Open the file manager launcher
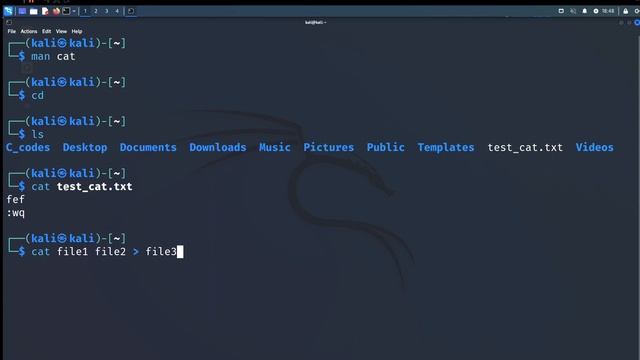 (x=34, y=11)
